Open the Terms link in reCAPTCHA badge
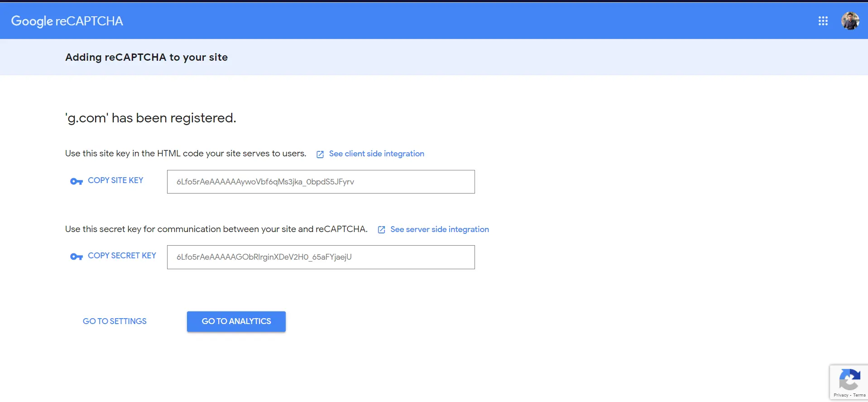The image size is (868, 402). (859, 395)
